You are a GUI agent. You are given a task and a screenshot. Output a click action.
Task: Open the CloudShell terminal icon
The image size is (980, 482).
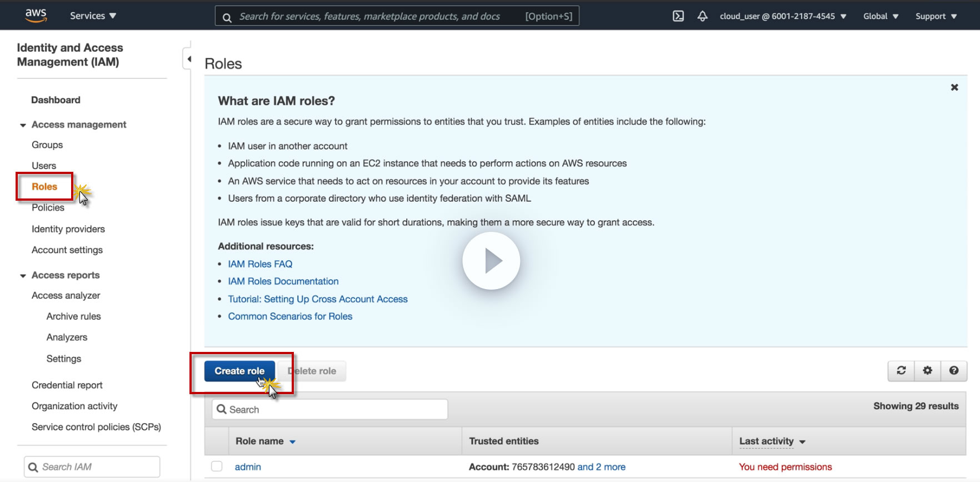click(678, 16)
